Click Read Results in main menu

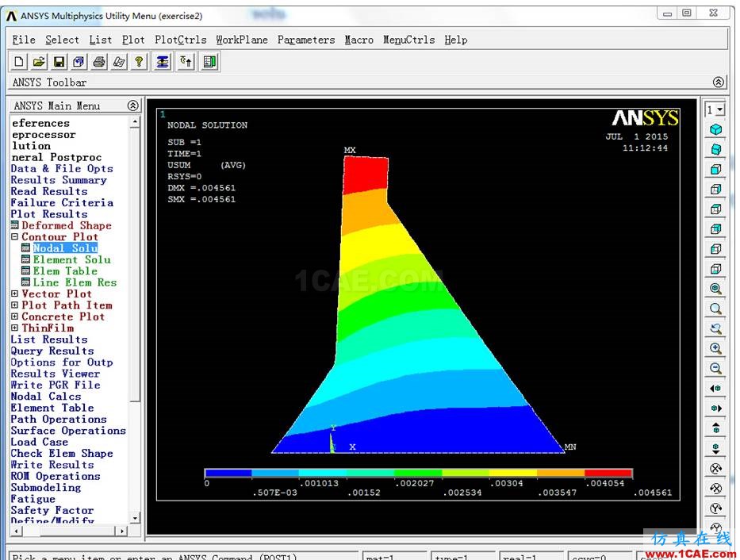coord(49,191)
